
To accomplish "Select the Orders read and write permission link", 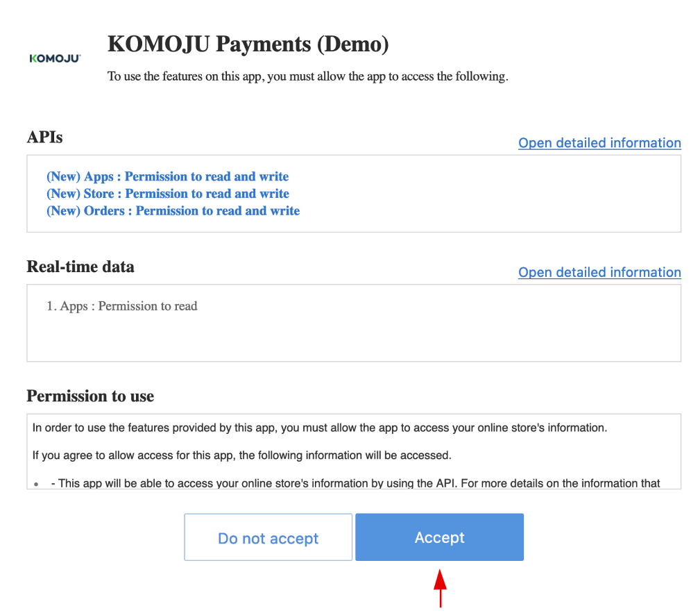I will click(x=173, y=211).
